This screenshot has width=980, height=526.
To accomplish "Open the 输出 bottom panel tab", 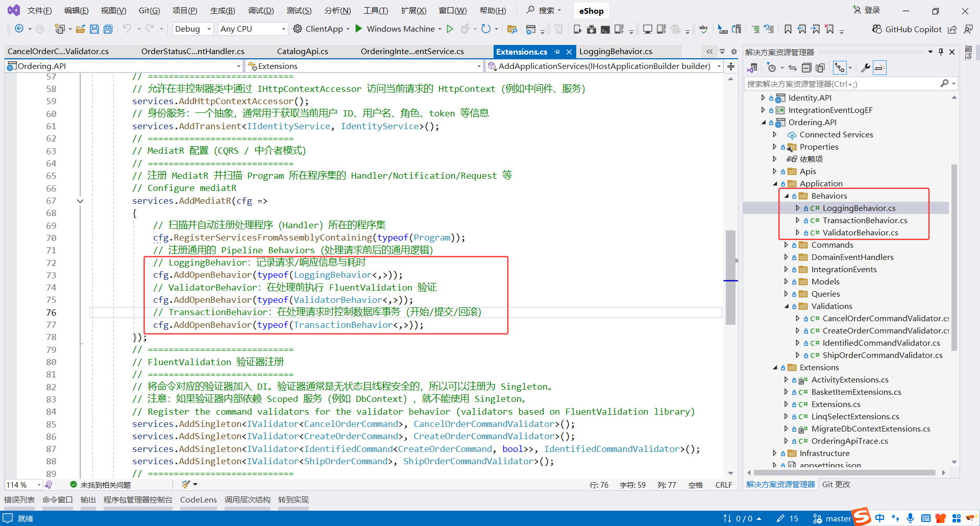I will [88, 499].
